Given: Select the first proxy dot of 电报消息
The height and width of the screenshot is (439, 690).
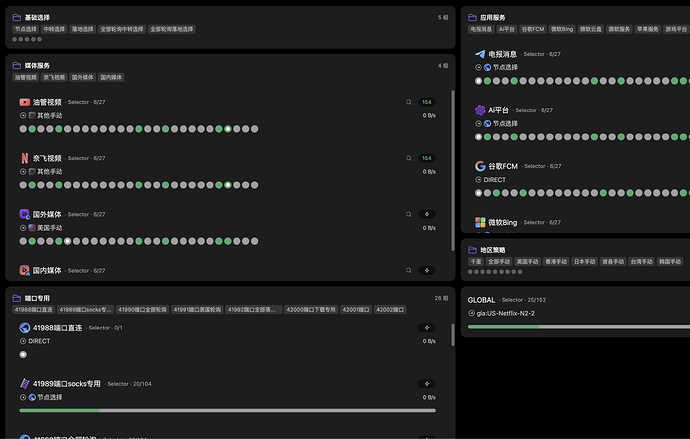Looking at the screenshot, I should tap(478, 81).
